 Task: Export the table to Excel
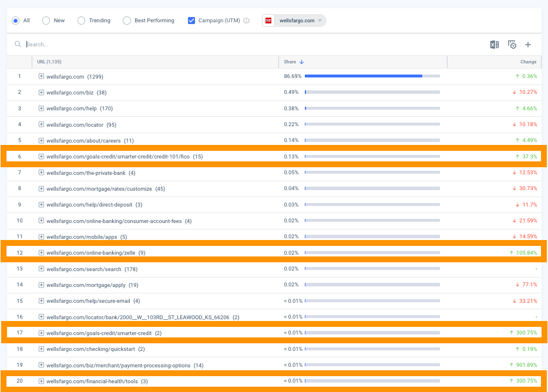coord(494,45)
